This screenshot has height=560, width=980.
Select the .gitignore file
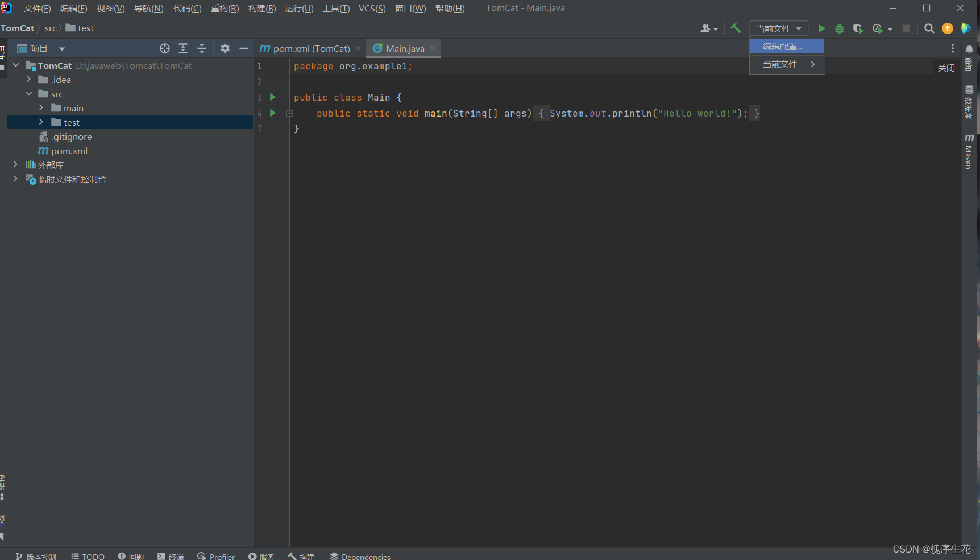(x=65, y=136)
